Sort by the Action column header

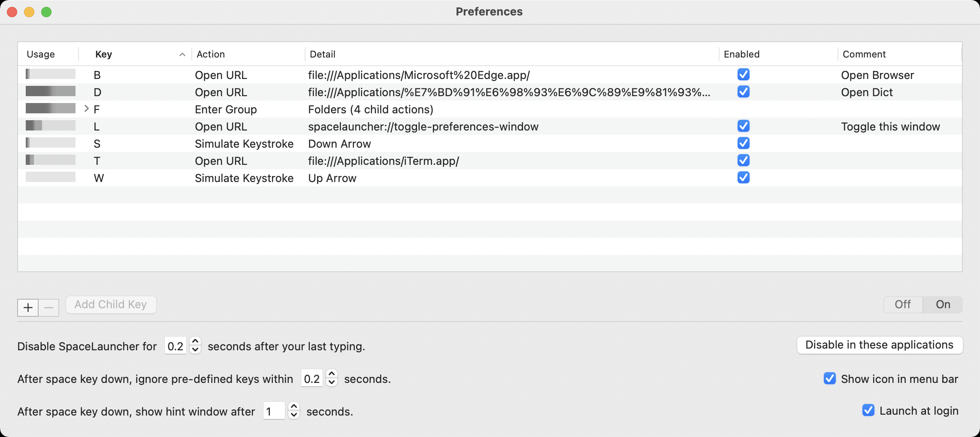tap(248, 54)
